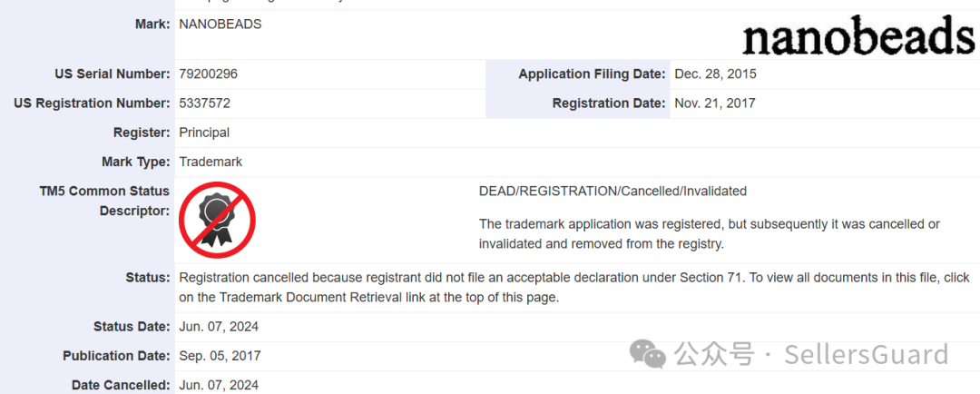This screenshot has height=394, width=980.
Task: Click the Publication Date value Sep. 05, 2017
Action: [220, 356]
